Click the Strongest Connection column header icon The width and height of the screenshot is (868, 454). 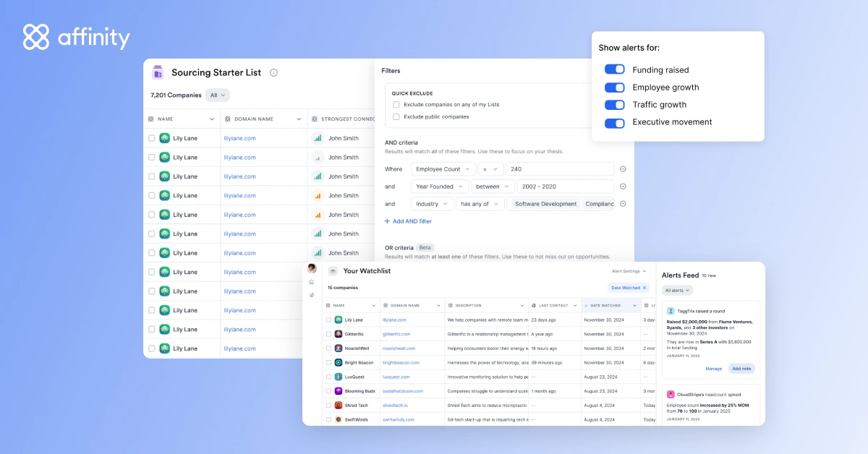coord(315,119)
